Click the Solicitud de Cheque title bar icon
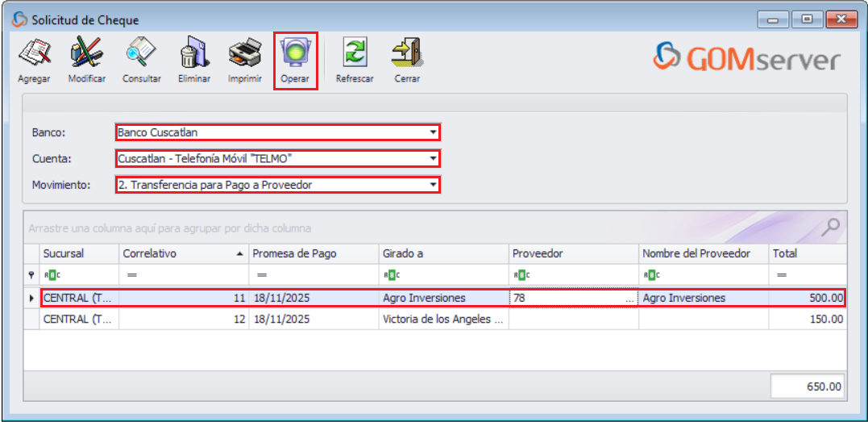This screenshot has width=868, height=422. pyautogui.click(x=19, y=20)
